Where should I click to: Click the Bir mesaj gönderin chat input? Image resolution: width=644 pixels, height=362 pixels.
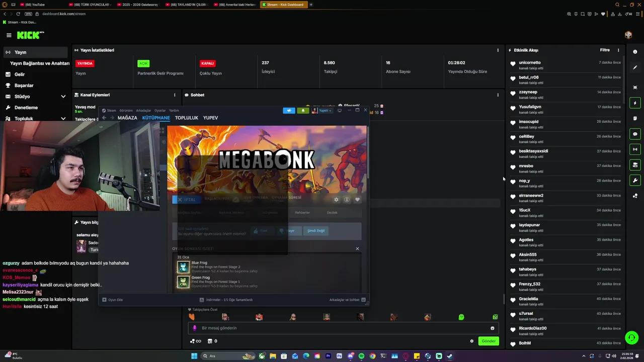(344, 328)
